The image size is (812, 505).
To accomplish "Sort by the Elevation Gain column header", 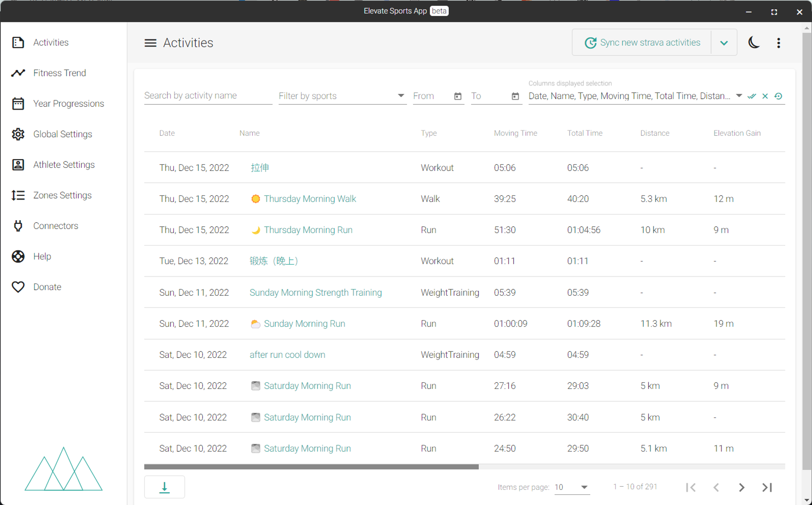I will (x=737, y=133).
